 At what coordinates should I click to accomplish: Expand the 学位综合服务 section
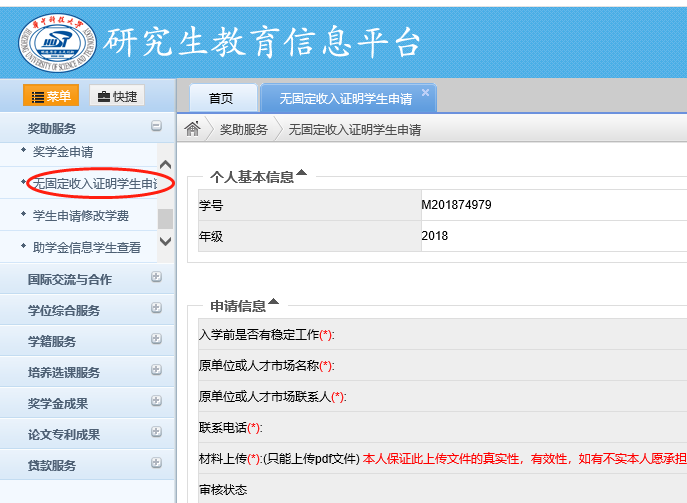pyautogui.click(x=156, y=310)
